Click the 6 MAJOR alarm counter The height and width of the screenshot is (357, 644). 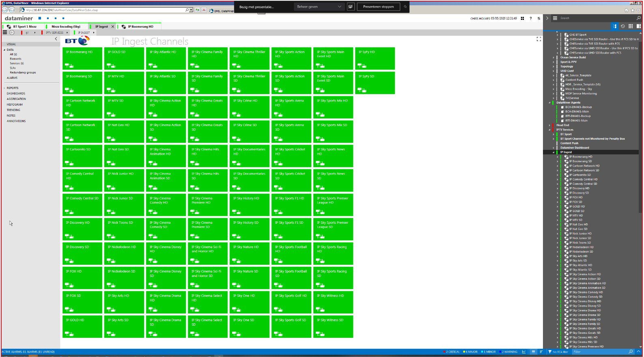471,352
